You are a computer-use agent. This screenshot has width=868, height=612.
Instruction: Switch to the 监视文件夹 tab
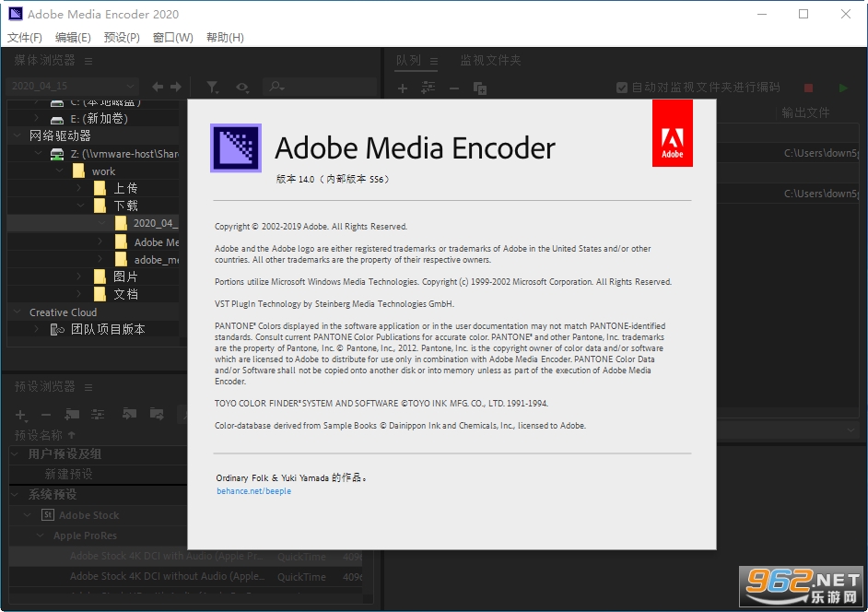point(490,60)
